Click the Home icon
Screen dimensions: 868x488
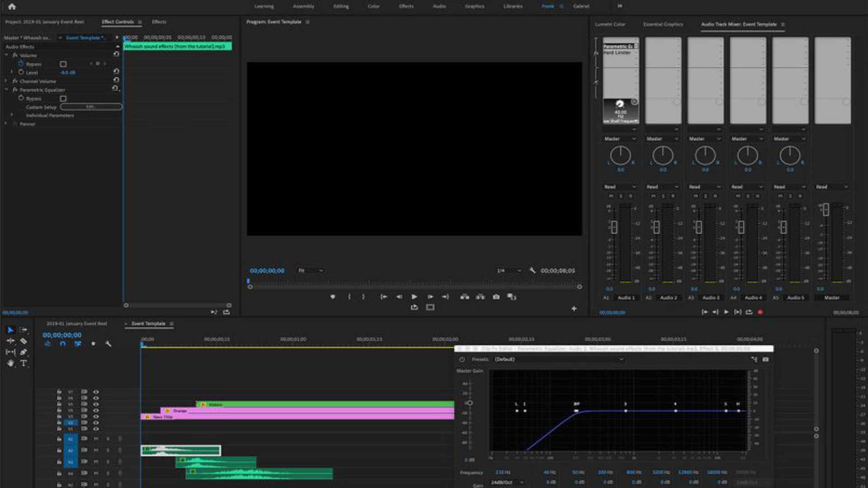(12, 6)
